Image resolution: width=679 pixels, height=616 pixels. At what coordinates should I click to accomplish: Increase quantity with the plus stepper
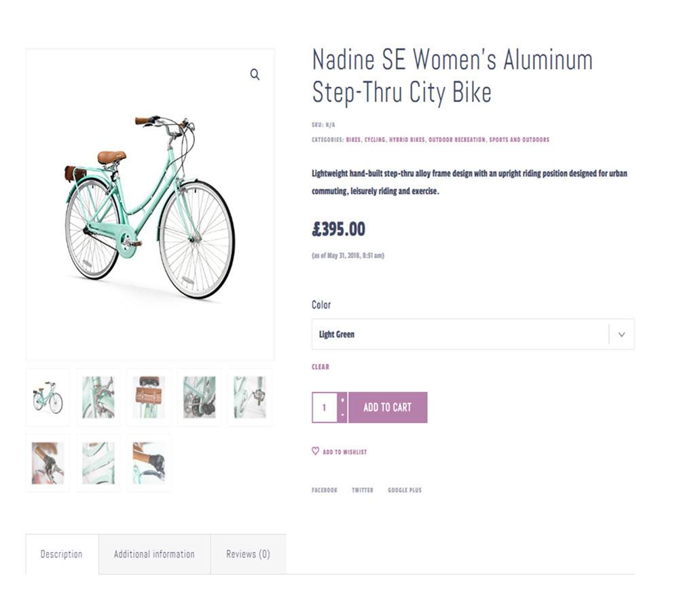pos(342,400)
